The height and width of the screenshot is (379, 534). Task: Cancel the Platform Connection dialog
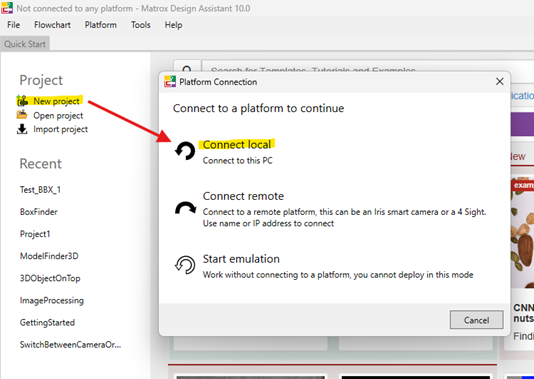click(476, 320)
